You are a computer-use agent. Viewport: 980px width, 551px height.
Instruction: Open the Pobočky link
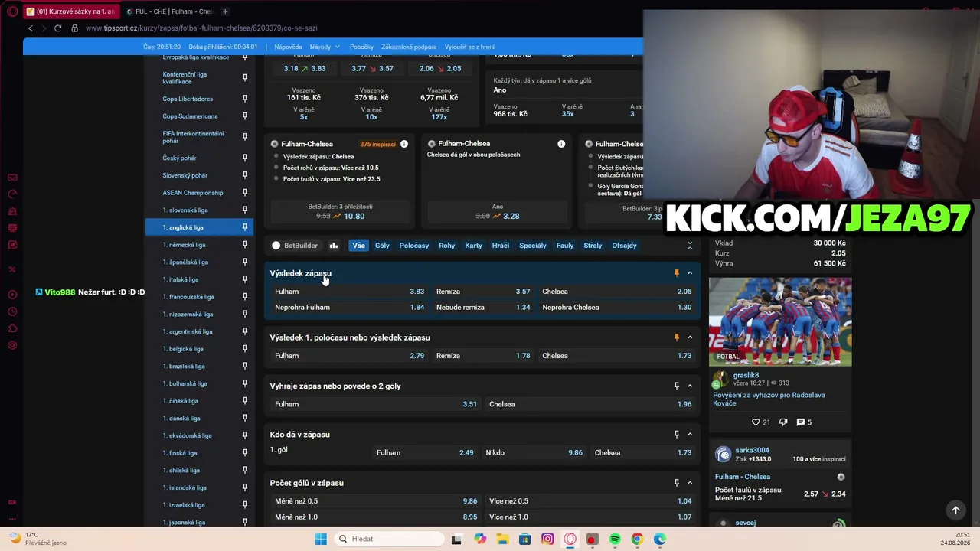[361, 47]
